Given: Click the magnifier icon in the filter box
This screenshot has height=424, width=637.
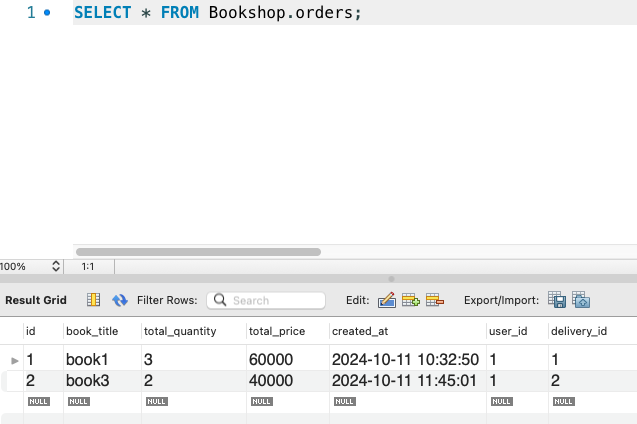Looking at the screenshot, I should point(220,300).
